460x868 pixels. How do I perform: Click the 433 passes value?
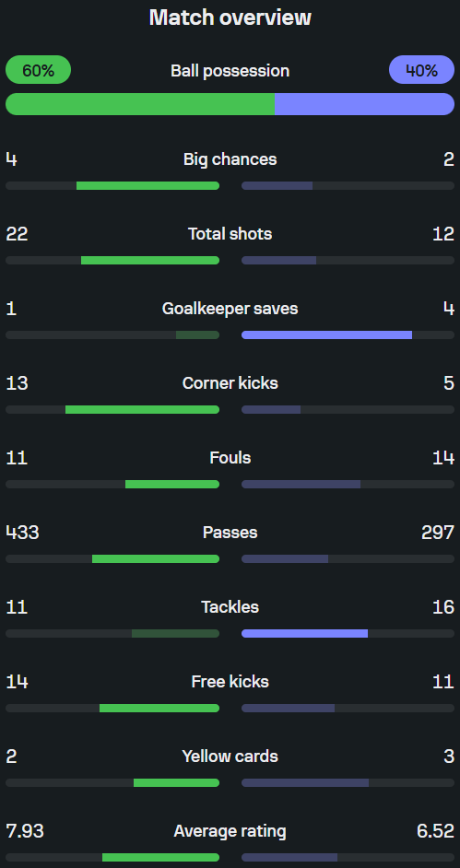click(22, 533)
